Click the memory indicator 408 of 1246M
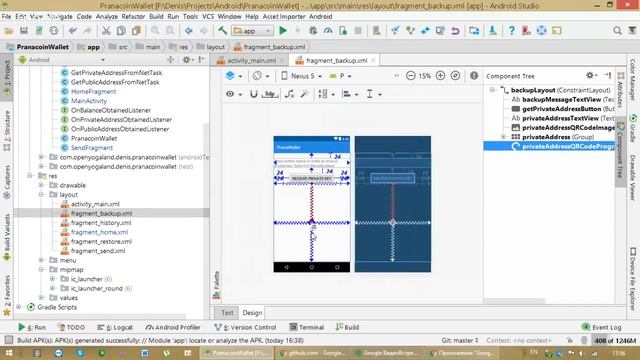This screenshot has width=640, height=360. tap(615, 340)
